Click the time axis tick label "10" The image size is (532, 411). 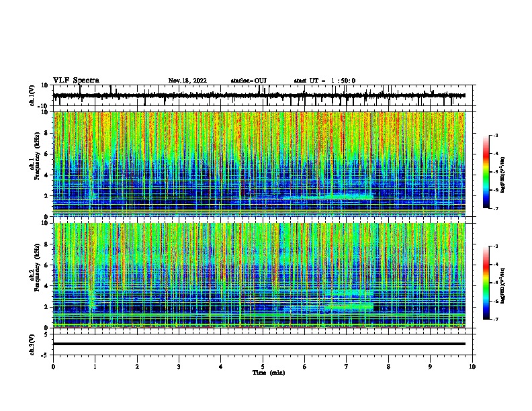[x=472, y=367]
